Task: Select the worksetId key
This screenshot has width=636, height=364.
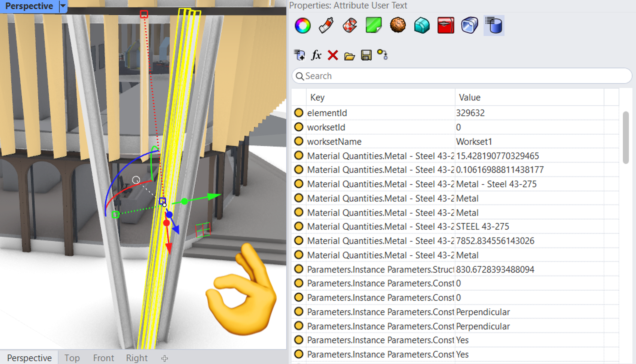Action: (x=326, y=127)
